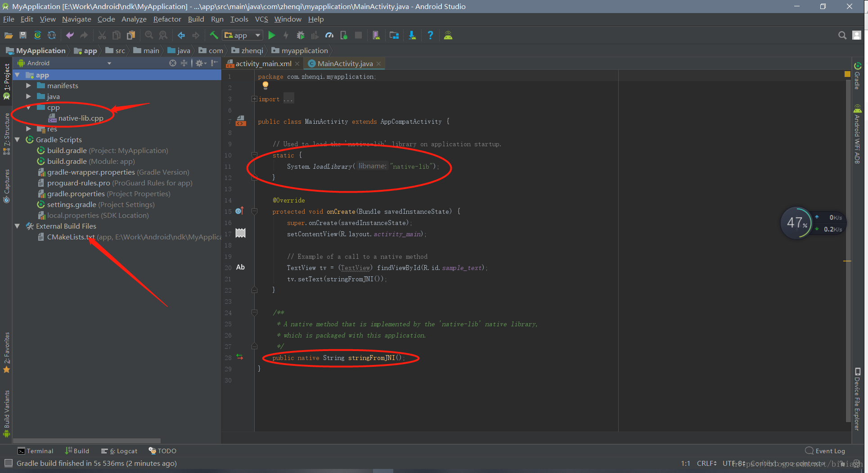Screen dimensions: 868x473
Task: Toggle the Android WiFi ADB side panel
Action: coord(858,134)
